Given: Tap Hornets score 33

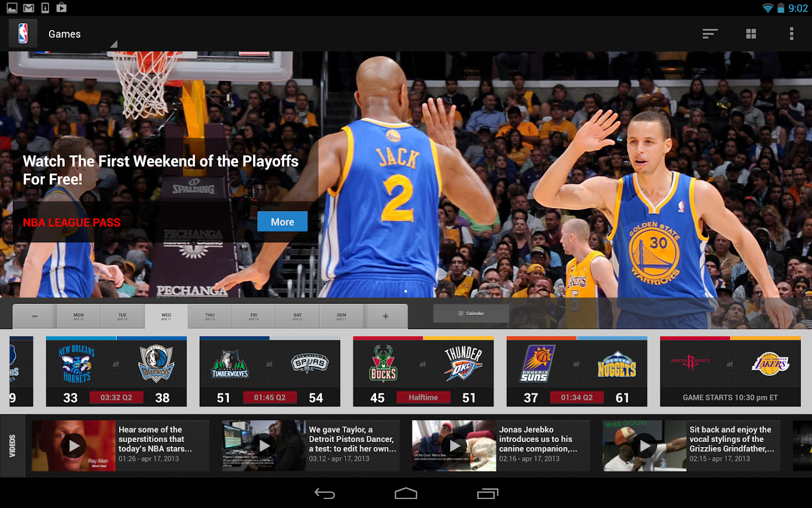Looking at the screenshot, I should point(70,398).
